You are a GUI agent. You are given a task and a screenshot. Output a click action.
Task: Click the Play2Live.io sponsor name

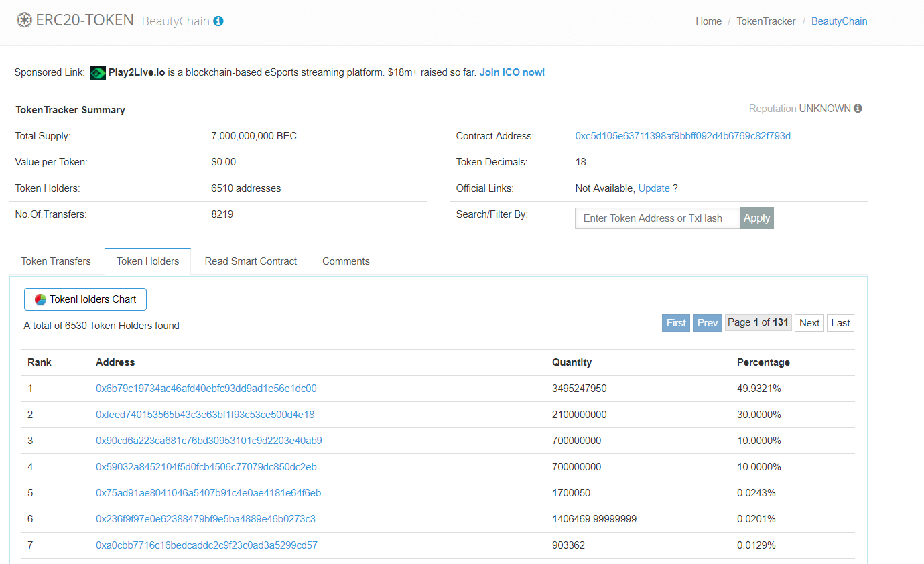(x=137, y=72)
